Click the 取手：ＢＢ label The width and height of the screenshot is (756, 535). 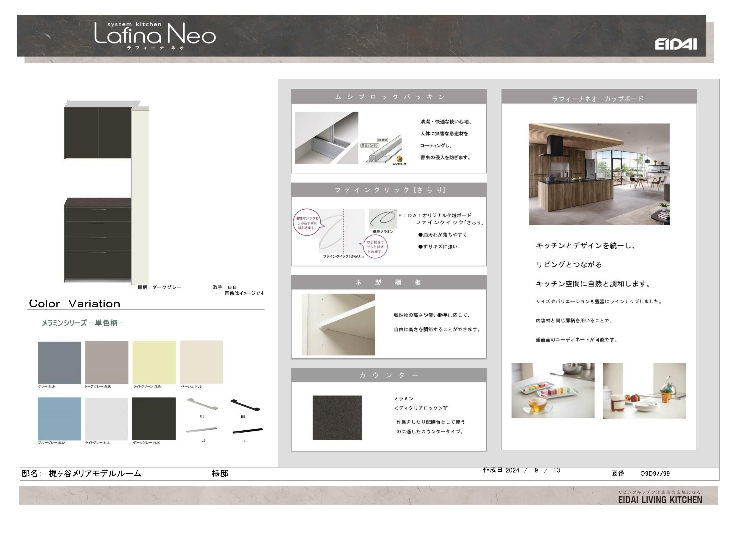point(225,287)
